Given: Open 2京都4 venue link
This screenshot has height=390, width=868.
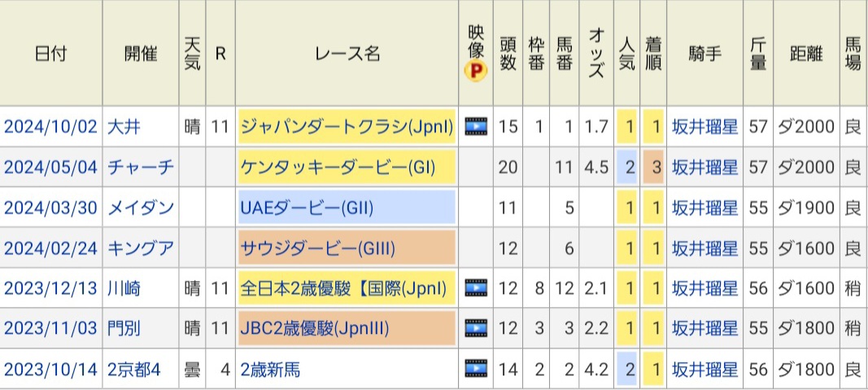Looking at the screenshot, I should (134, 370).
